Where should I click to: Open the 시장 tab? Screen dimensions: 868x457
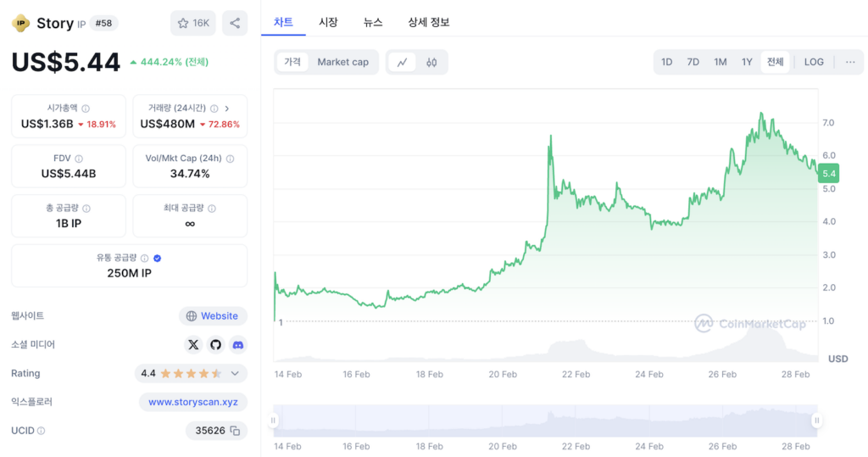[328, 22]
